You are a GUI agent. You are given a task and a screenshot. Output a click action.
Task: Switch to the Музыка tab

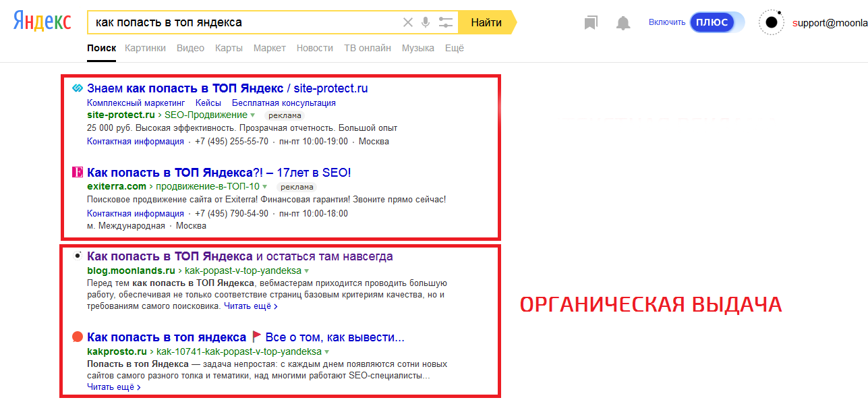[418, 48]
